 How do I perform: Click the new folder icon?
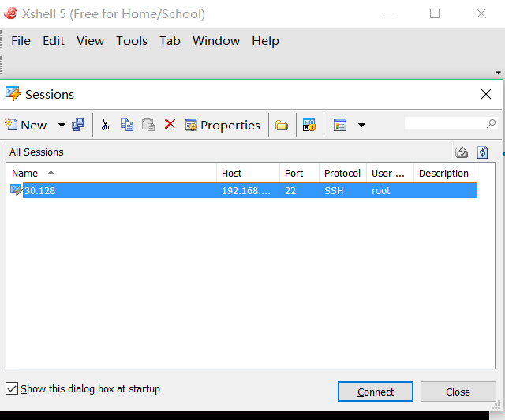tap(282, 125)
